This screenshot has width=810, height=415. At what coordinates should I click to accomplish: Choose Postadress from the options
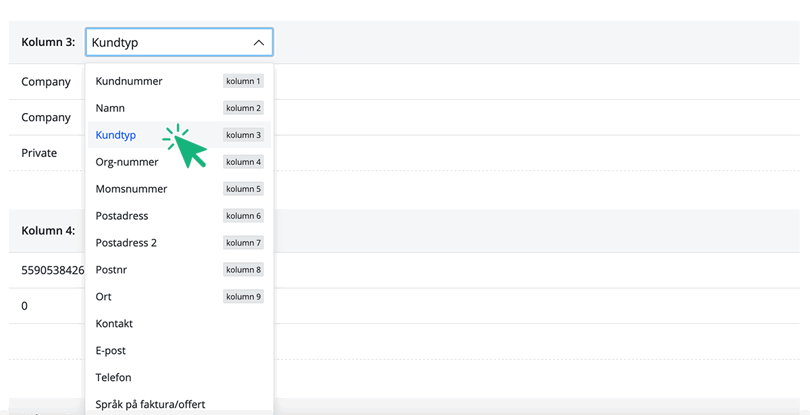click(x=122, y=216)
